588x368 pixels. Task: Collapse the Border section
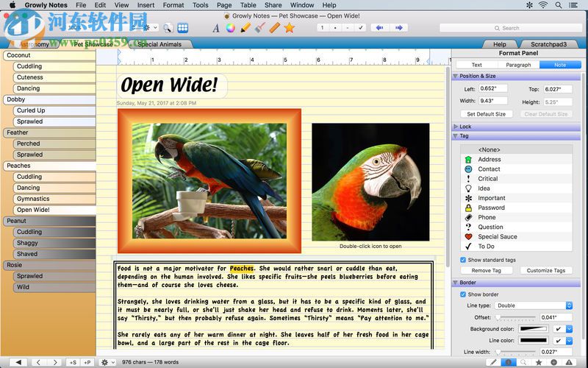point(455,283)
